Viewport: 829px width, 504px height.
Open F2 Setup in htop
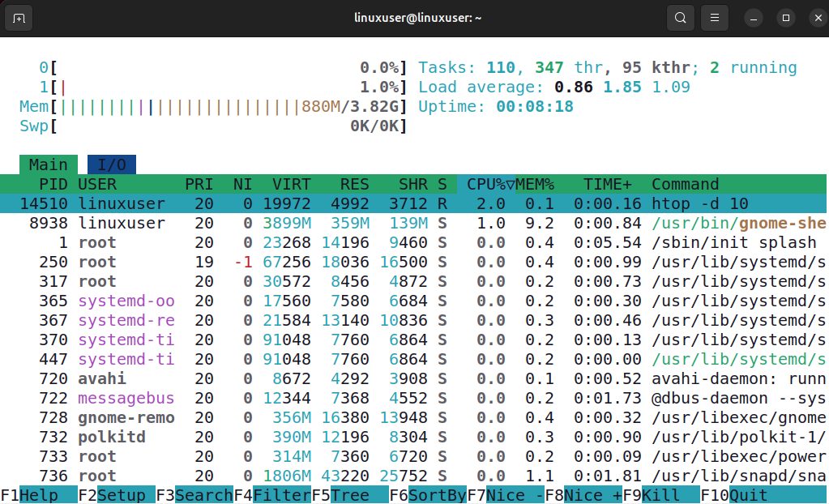tap(117, 495)
